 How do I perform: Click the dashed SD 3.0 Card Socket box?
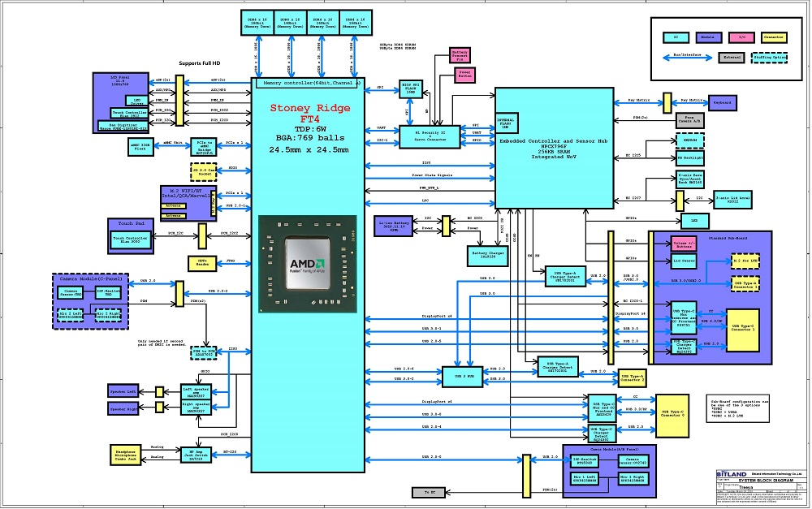pyautogui.click(x=204, y=172)
